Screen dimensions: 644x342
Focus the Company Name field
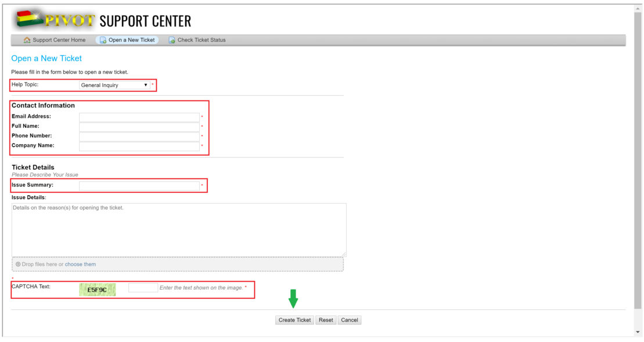tap(139, 146)
